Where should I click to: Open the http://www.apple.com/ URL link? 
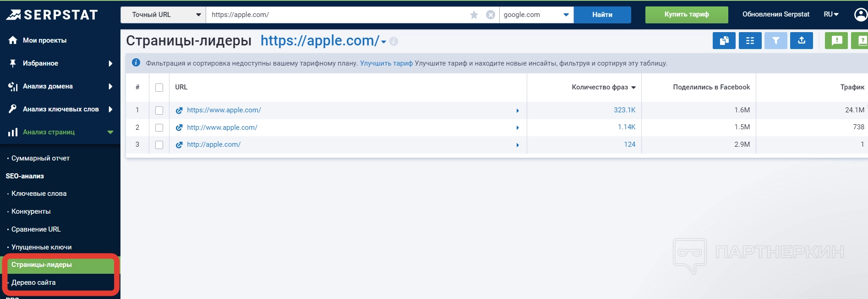pyautogui.click(x=222, y=127)
